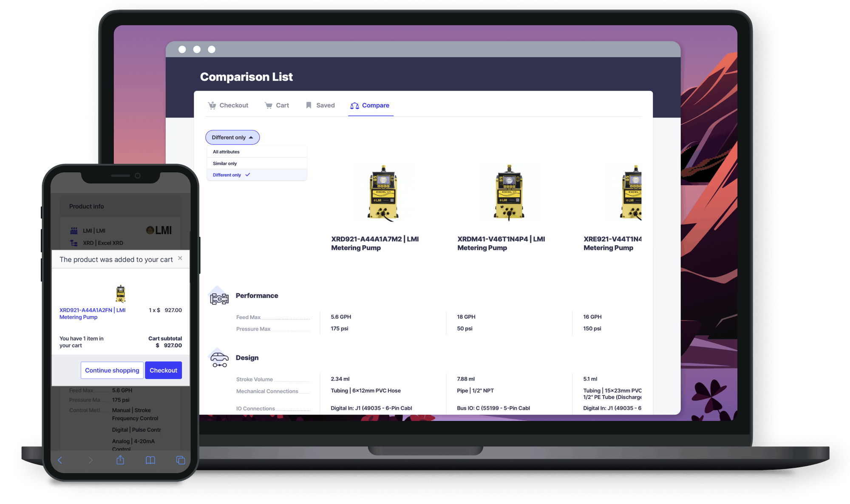Tap the browser back arrow on phone
Screen dimensions: 850x504
coord(60,460)
